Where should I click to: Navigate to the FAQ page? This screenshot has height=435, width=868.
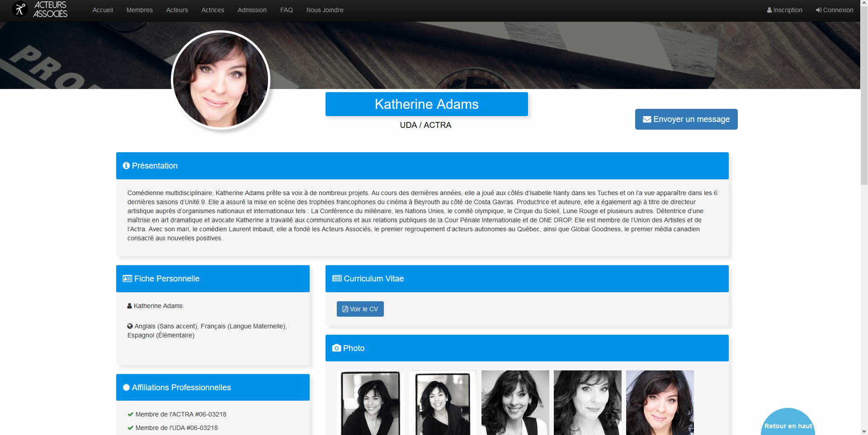coord(286,10)
